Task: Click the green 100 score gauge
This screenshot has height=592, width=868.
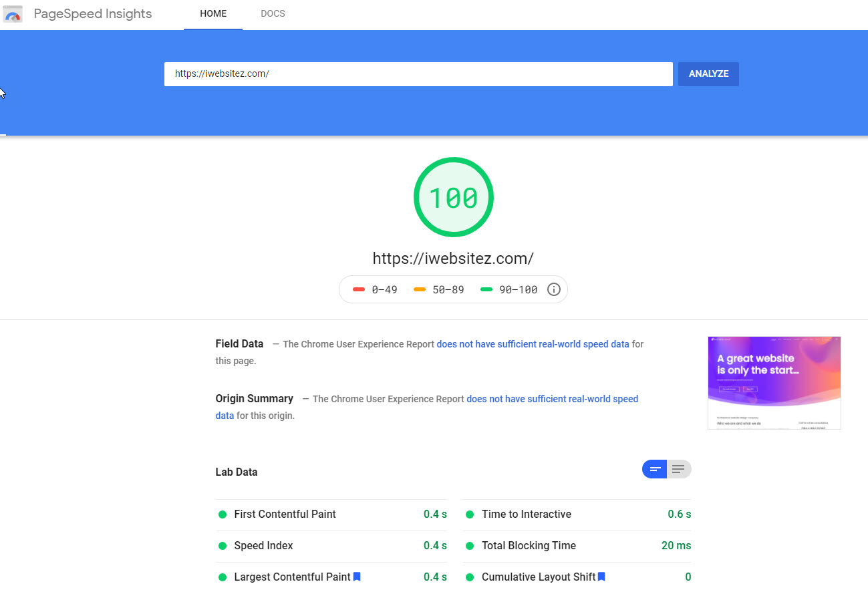Action: click(453, 197)
